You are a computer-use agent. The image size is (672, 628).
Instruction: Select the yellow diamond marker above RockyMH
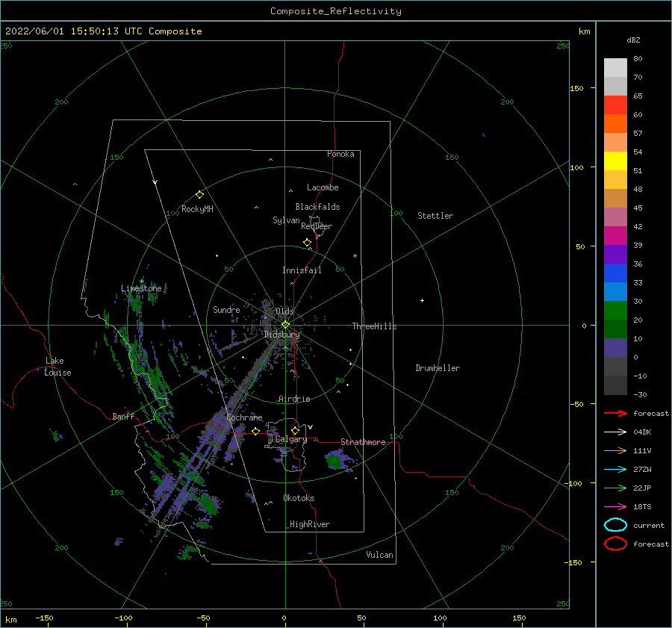coord(199,195)
